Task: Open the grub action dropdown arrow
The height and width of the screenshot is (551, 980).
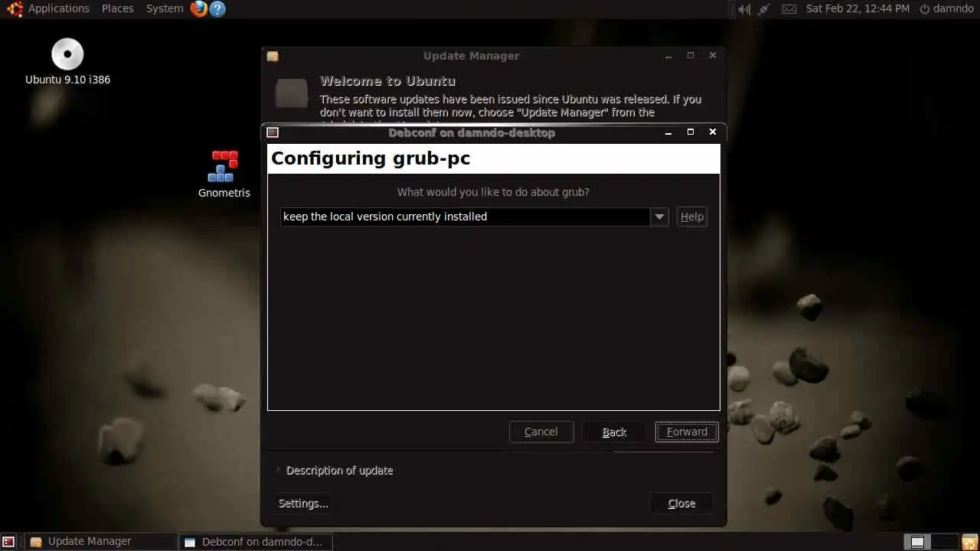Action: point(659,217)
